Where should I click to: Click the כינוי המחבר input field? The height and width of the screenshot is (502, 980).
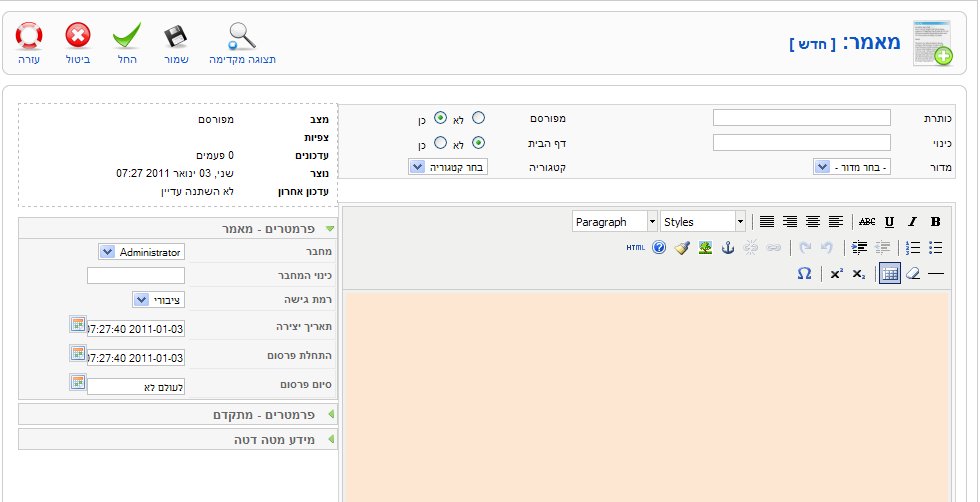point(136,276)
